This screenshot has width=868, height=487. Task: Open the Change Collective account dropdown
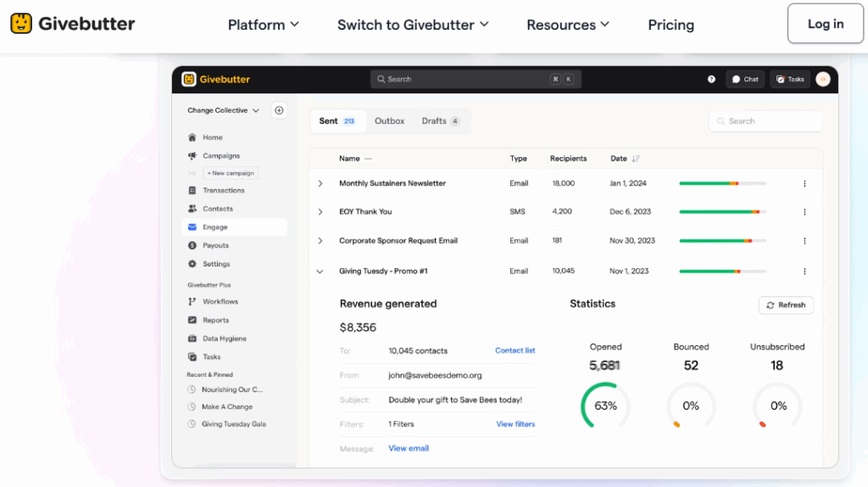[x=224, y=110]
